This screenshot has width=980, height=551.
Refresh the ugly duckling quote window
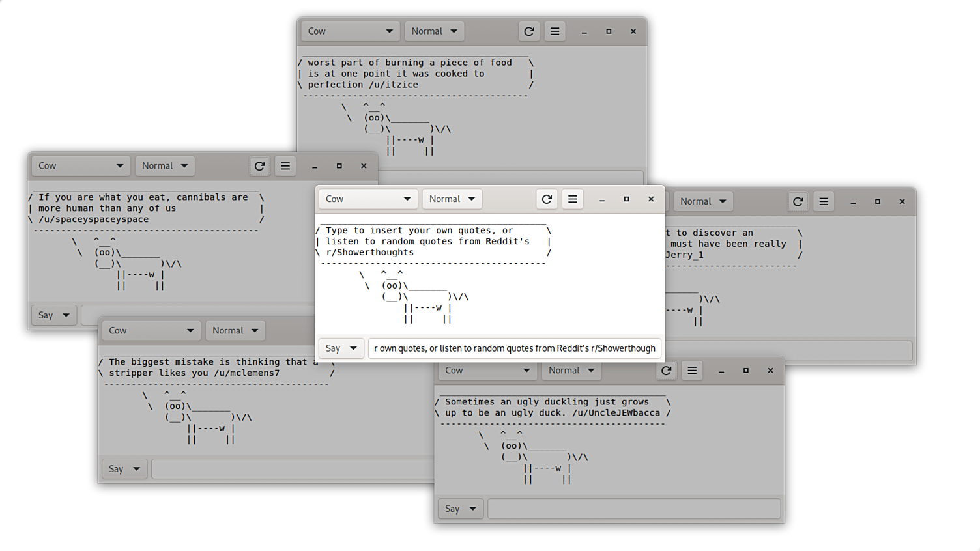[x=666, y=370]
